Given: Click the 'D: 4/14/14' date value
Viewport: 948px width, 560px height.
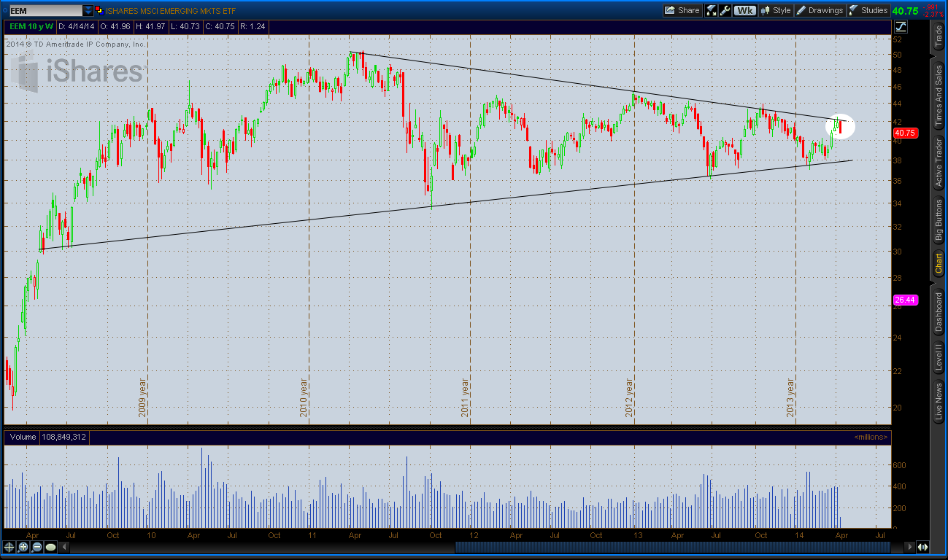Looking at the screenshot, I should (x=77, y=27).
